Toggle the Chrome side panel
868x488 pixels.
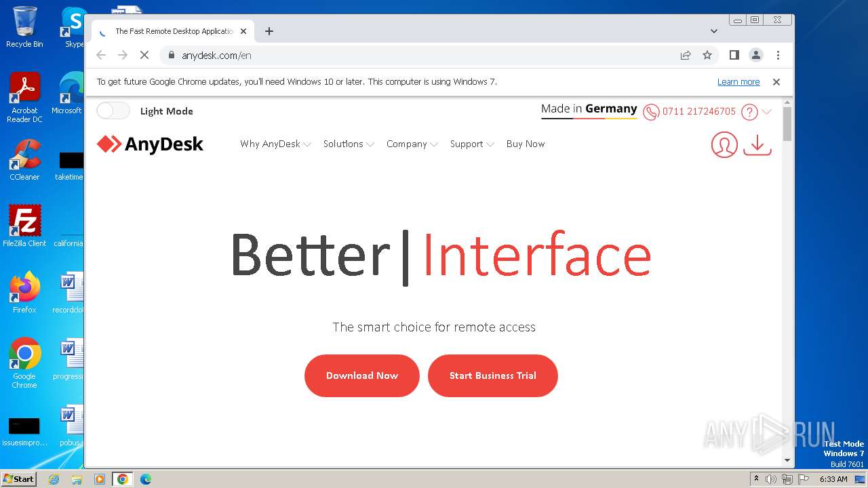(x=734, y=55)
